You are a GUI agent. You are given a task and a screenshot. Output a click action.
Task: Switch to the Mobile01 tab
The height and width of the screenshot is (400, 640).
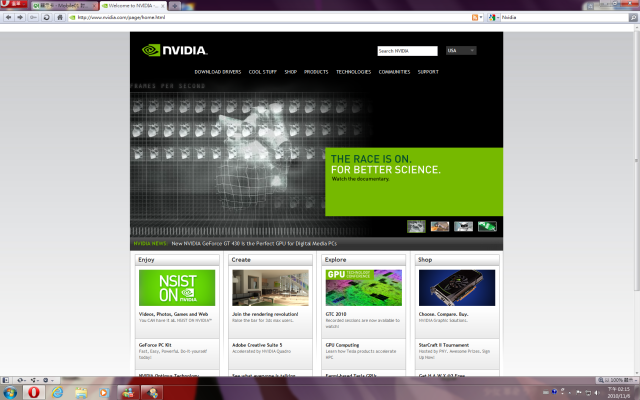point(62,6)
